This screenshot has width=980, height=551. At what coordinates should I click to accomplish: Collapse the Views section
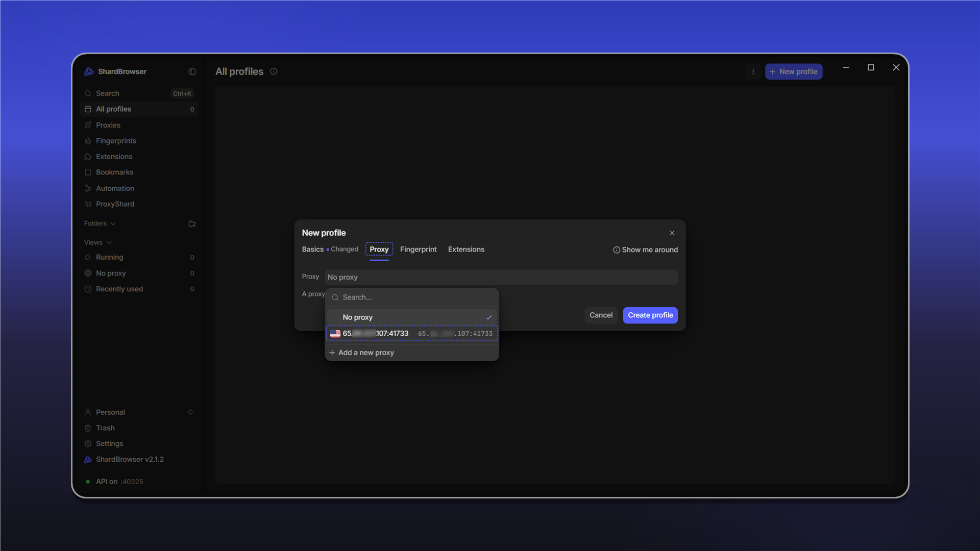coord(97,242)
